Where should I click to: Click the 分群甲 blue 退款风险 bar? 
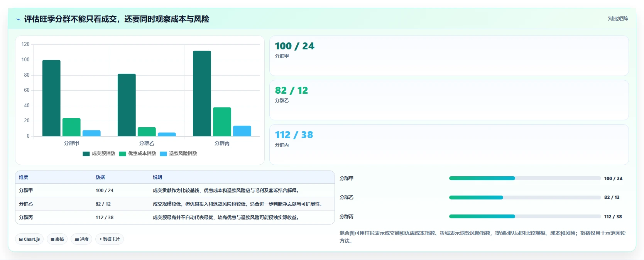point(91,133)
